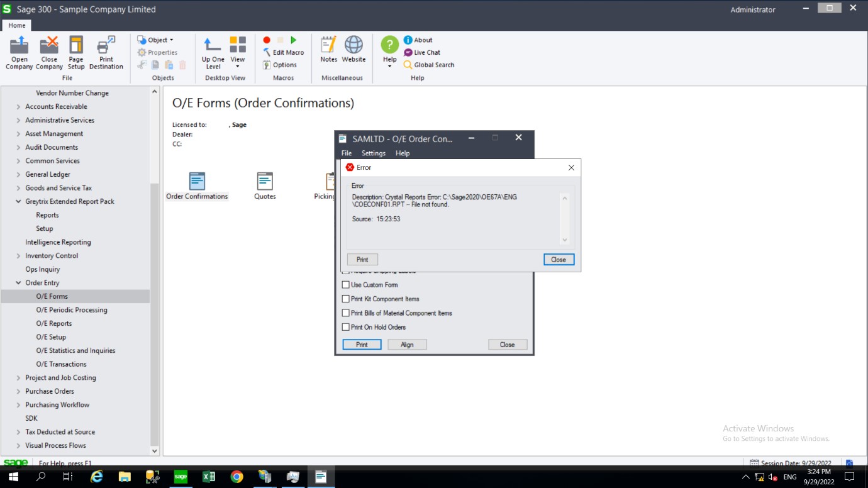Screen dimensions: 868x488
Task: Dismiss Error dialog with the X button
Action: [571, 167]
